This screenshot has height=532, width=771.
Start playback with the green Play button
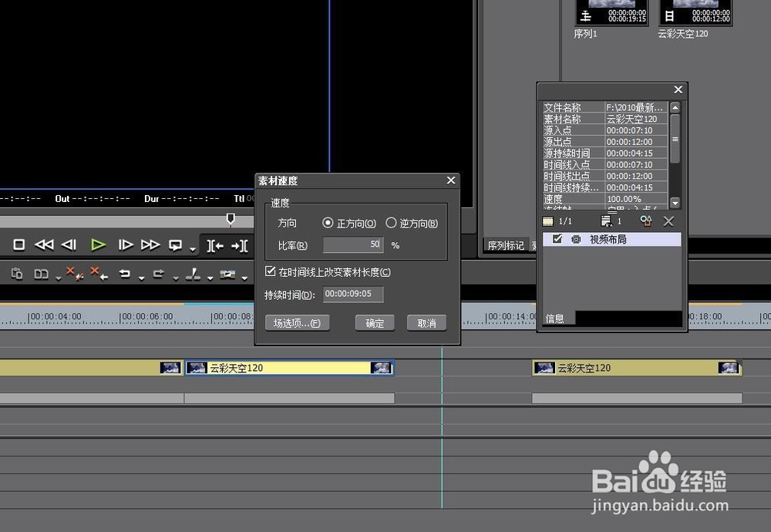(98, 244)
